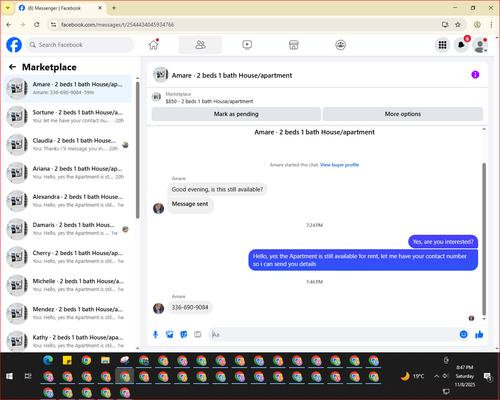This screenshot has height=400, width=500.
Task: Open the GIF picker icon
Action: (198, 334)
